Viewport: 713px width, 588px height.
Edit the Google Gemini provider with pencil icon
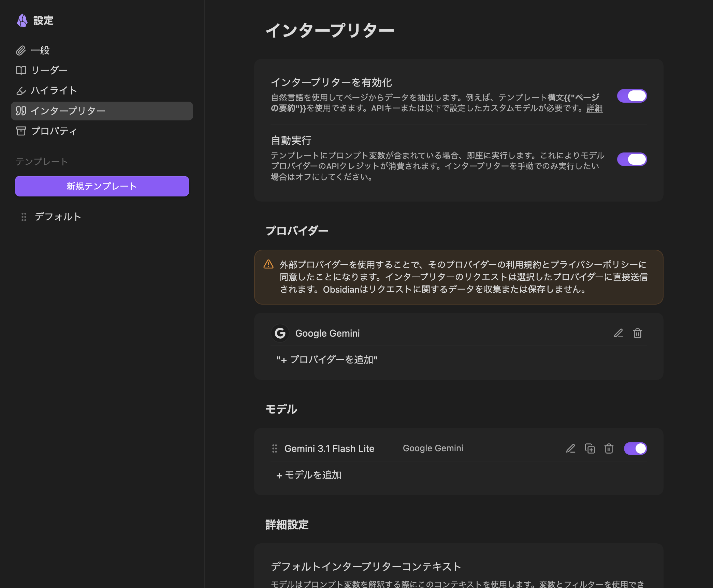tap(619, 333)
